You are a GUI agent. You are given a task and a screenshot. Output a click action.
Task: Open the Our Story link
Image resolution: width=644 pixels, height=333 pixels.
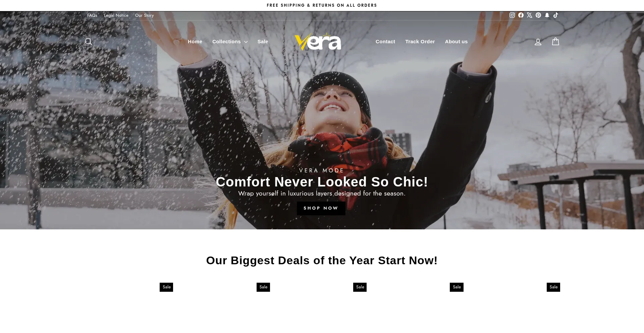point(144,15)
